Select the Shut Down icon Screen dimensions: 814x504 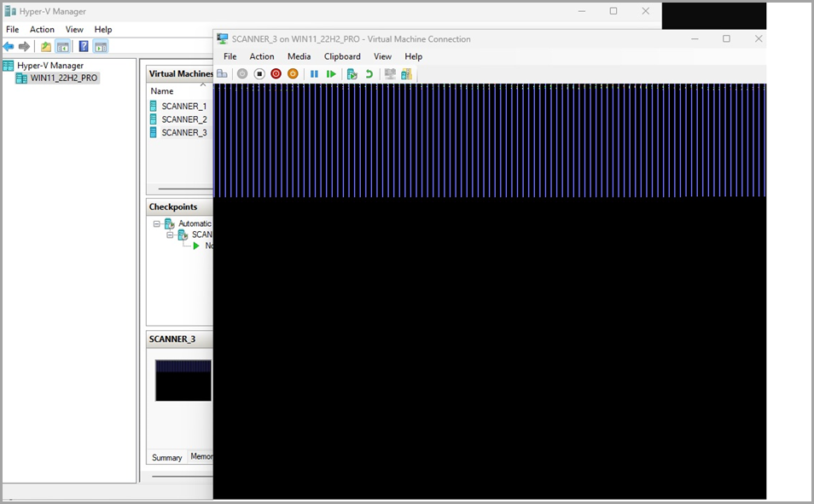(275, 74)
